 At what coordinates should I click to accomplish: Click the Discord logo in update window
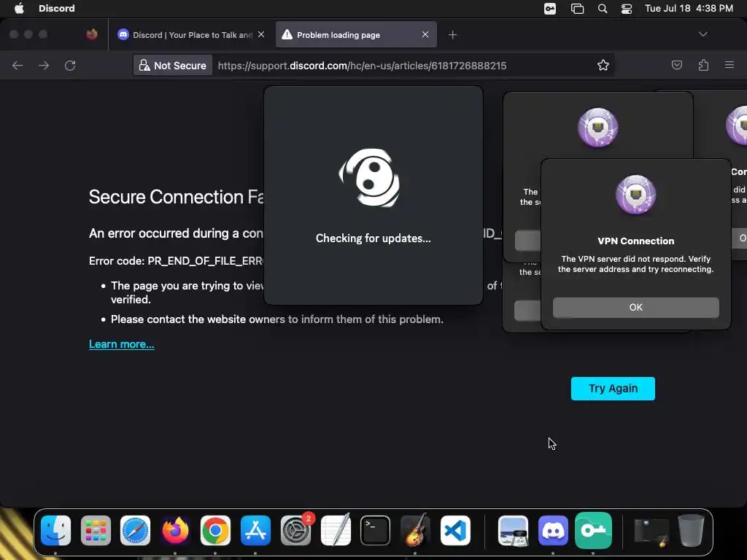point(370,178)
